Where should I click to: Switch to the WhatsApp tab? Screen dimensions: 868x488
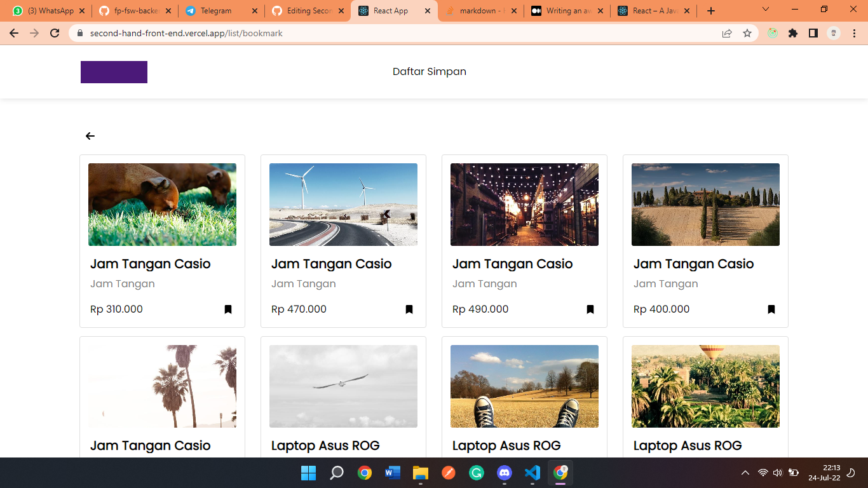pyautogui.click(x=48, y=10)
